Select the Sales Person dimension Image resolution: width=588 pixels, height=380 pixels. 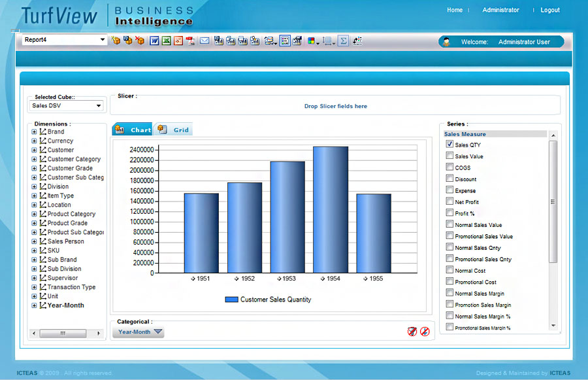(65, 241)
